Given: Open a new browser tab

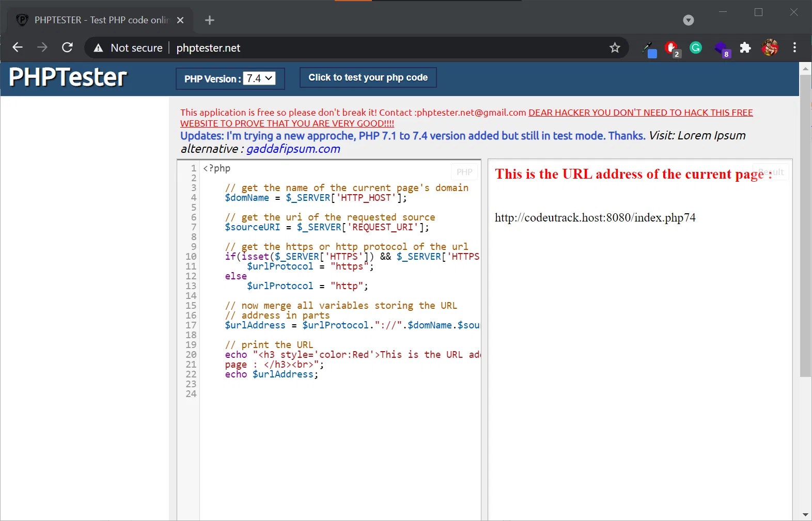Looking at the screenshot, I should tap(209, 20).
